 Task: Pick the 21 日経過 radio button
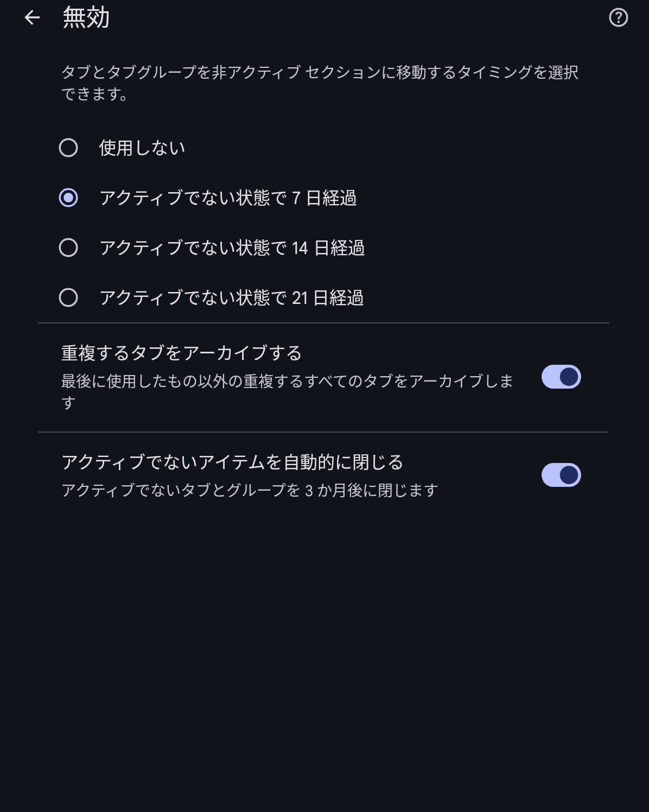68,297
